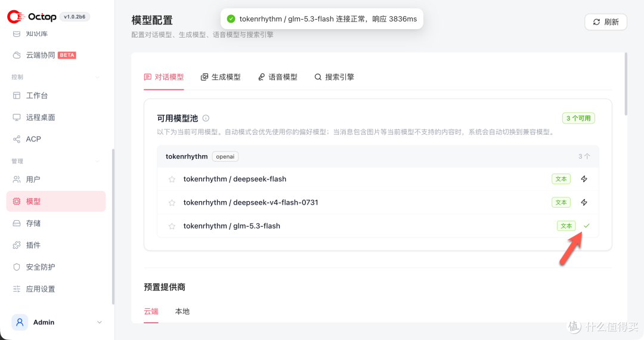Test connection for deepseek-v4-flash-0731 lightning icon
This screenshot has width=644, height=340.
coord(584,202)
